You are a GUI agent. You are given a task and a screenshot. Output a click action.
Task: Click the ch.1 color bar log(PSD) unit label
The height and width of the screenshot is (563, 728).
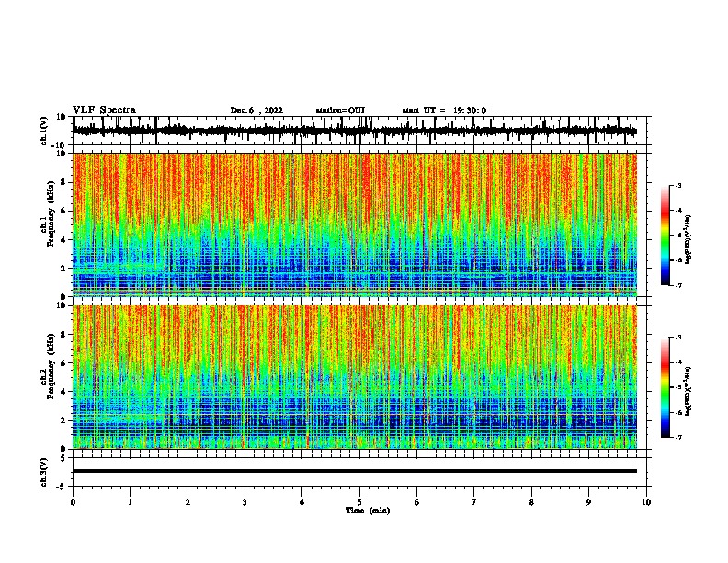click(688, 239)
